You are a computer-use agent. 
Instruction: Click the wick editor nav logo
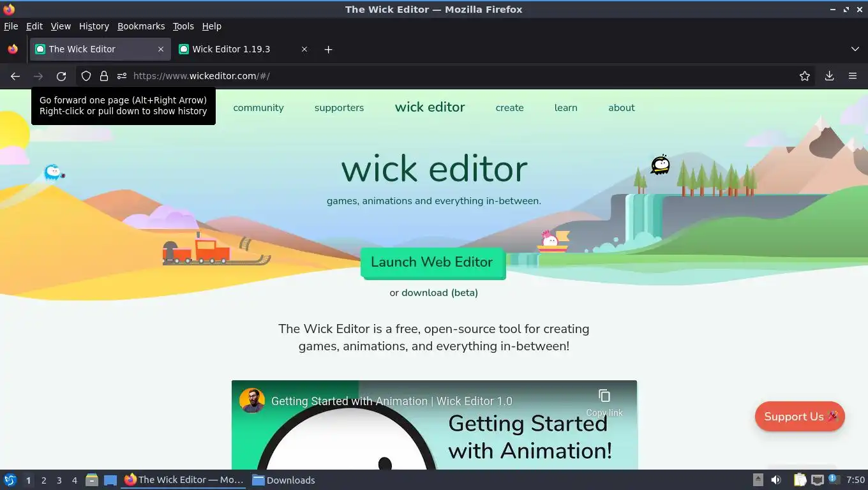click(x=430, y=107)
